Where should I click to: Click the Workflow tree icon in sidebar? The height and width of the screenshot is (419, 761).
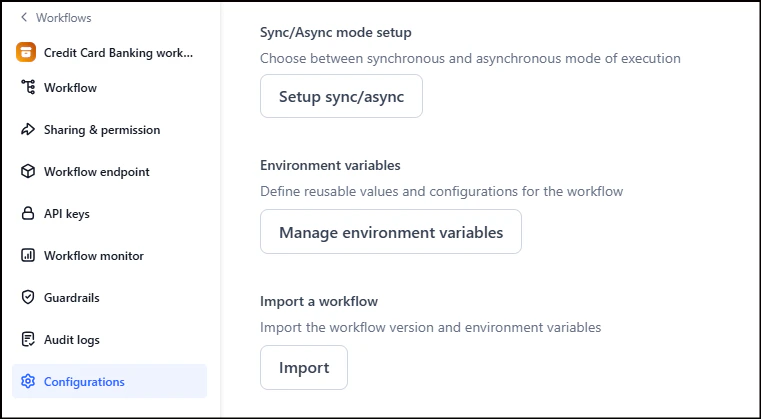[28, 87]
